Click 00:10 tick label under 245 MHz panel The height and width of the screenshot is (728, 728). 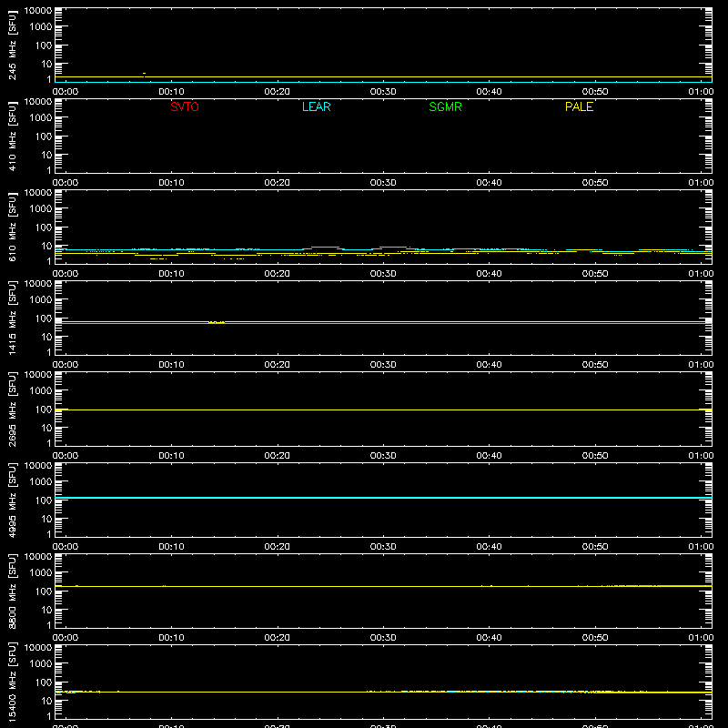(171, 92)
